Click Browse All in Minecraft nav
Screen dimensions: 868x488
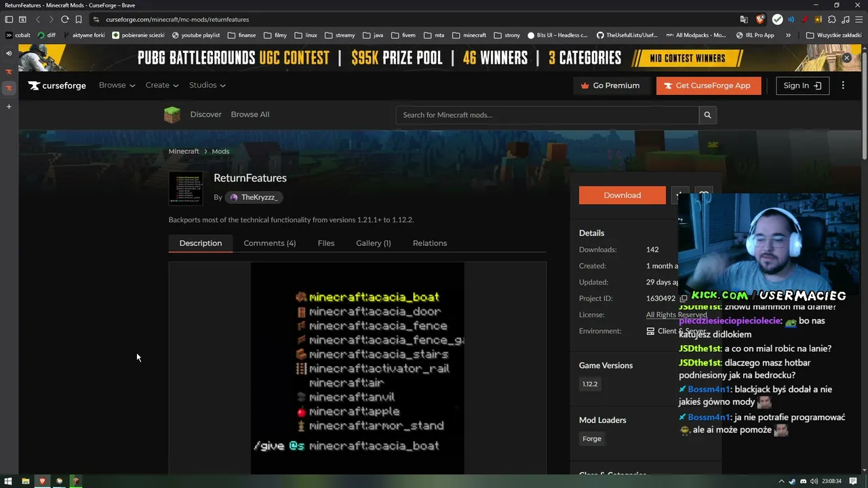[250, 115]
